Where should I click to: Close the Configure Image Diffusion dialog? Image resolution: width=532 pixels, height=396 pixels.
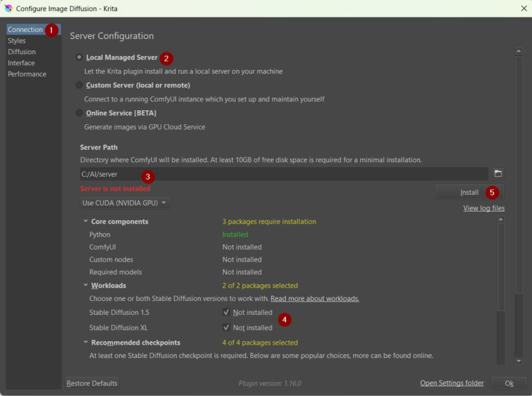coord(523,8)
